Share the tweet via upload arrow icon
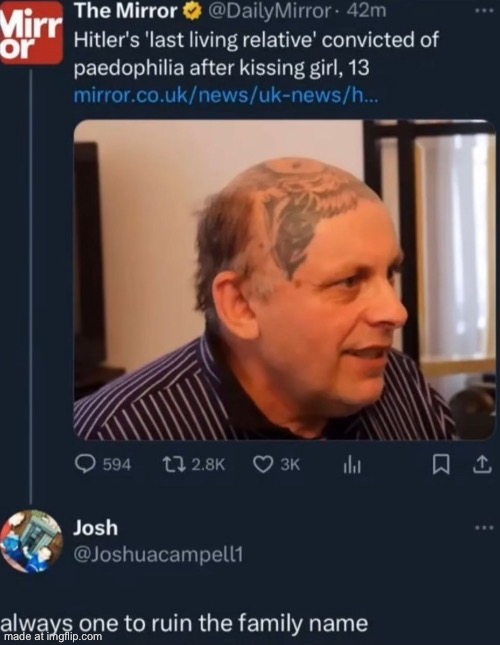This screenshot has height=645, width=500. click(482, 465)
